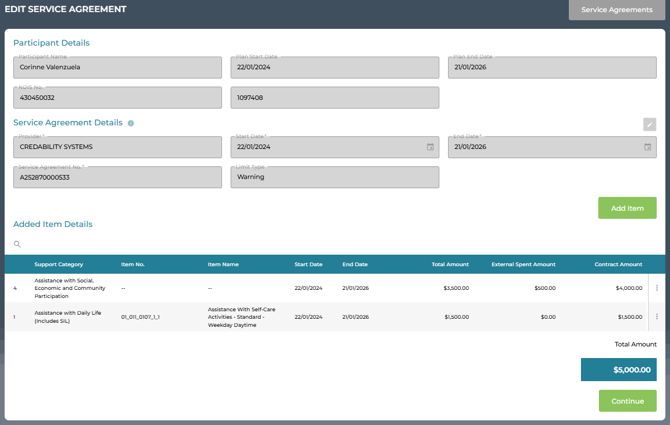Screen dimensions: 670x425
Task: Open the End Date calendar picker icon
Action: point(647,147)
